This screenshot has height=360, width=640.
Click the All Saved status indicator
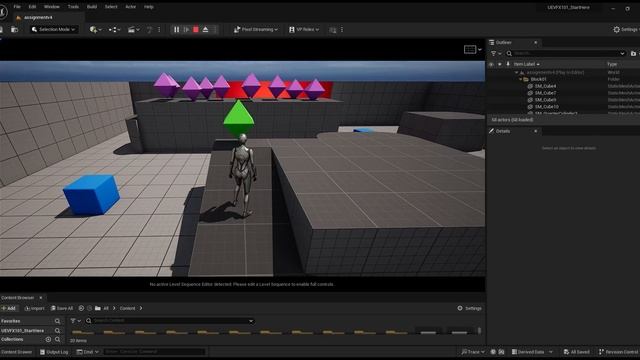(576, 352)
